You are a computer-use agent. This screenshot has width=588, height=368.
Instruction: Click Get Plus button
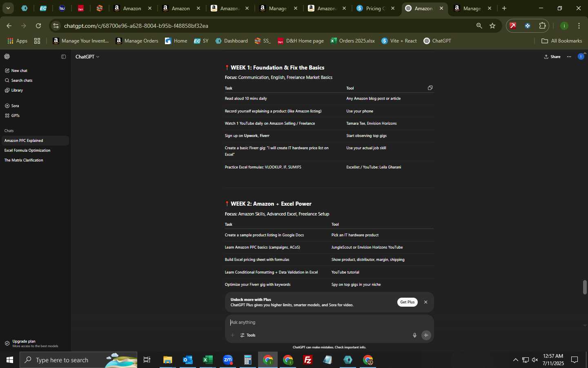click(x=407, y=302)
